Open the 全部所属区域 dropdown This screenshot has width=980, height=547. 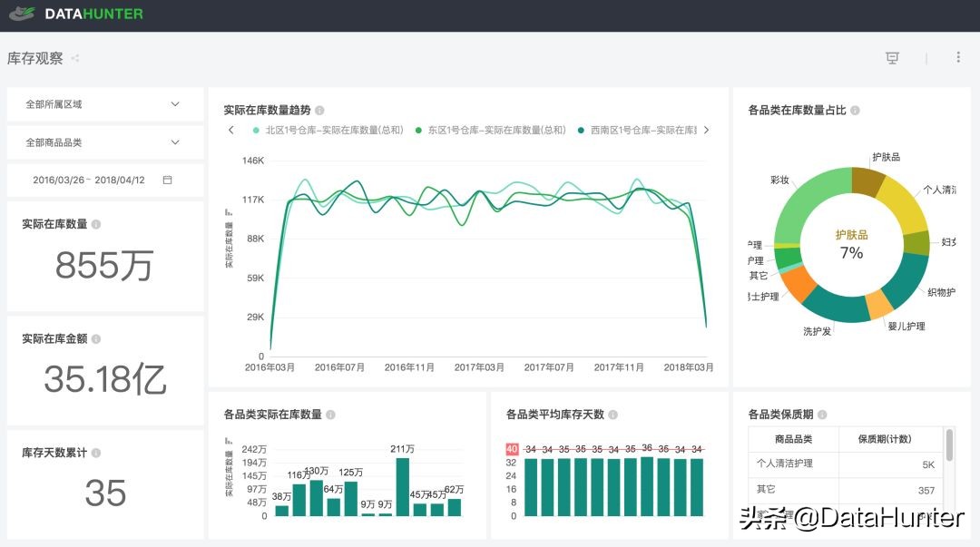pyautogui.click(x=105, y=104)
